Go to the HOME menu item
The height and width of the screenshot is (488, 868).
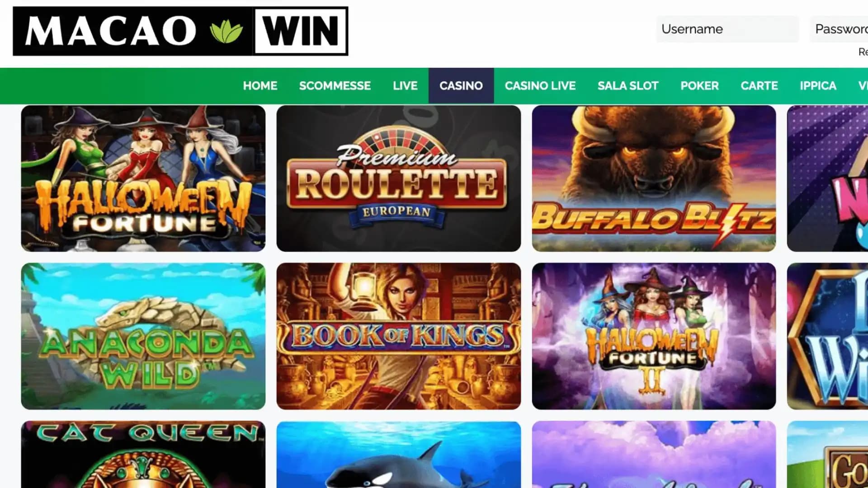[x=260, y=86]
